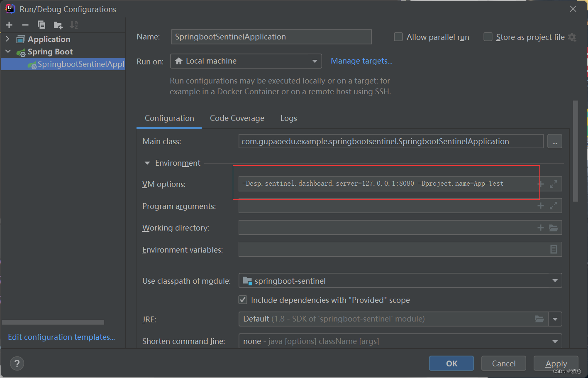The image size is (588, 378).
Task: Click the Cancel button
Action: pyautogui.click(x=504, y=363)
